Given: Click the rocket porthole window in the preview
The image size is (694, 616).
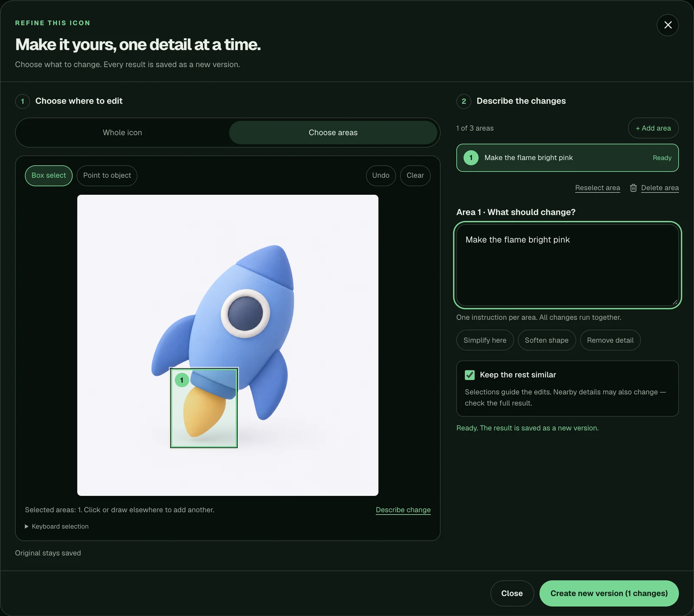Looking at the screenshot, I should point(246,313).
